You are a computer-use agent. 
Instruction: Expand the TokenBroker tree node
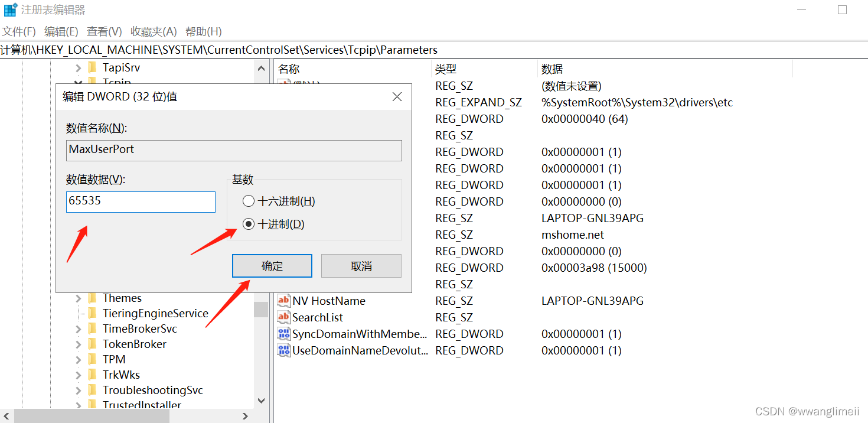(78, 344)
